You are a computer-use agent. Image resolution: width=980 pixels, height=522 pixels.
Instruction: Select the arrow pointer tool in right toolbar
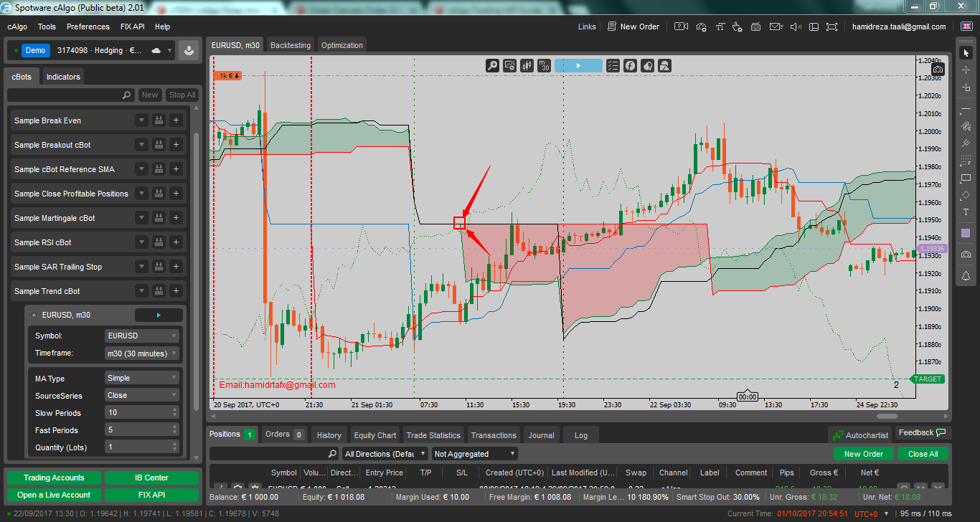[x=966, y=53]
